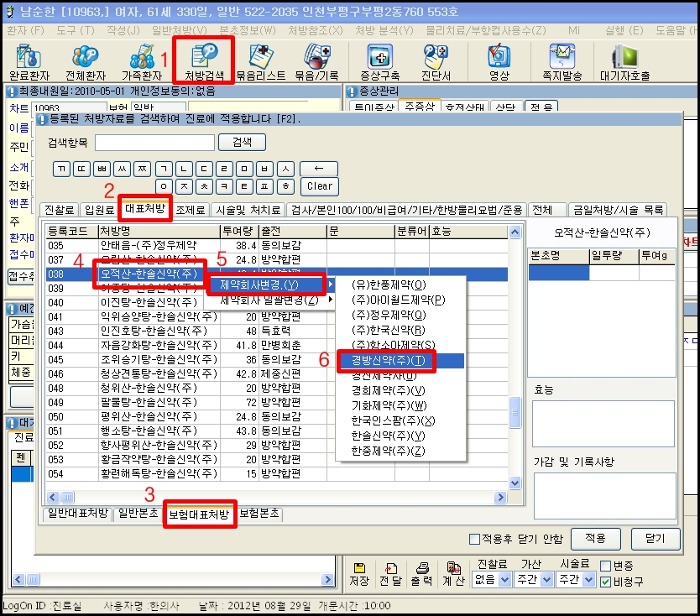The width and height of the screenshot is (700, 616).
Task: Enable the 적용후 닫기 안함 checkbox
Action: (474, 539)
